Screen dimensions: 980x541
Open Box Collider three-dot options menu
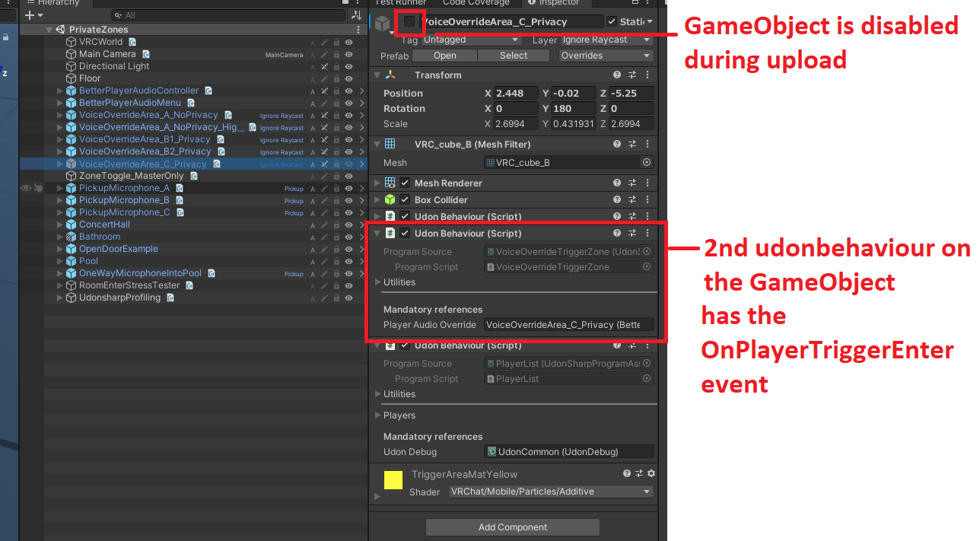pyautogui.click(x=647, y=199)
